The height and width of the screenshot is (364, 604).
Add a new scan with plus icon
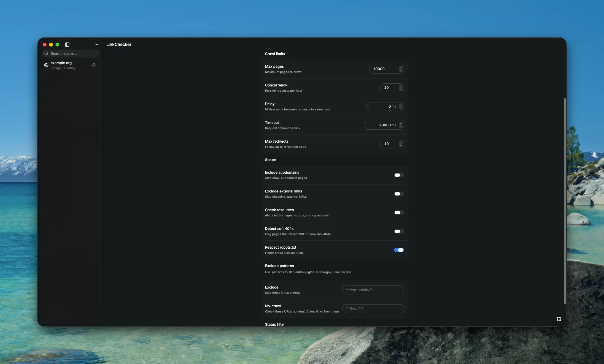point(97,45)
